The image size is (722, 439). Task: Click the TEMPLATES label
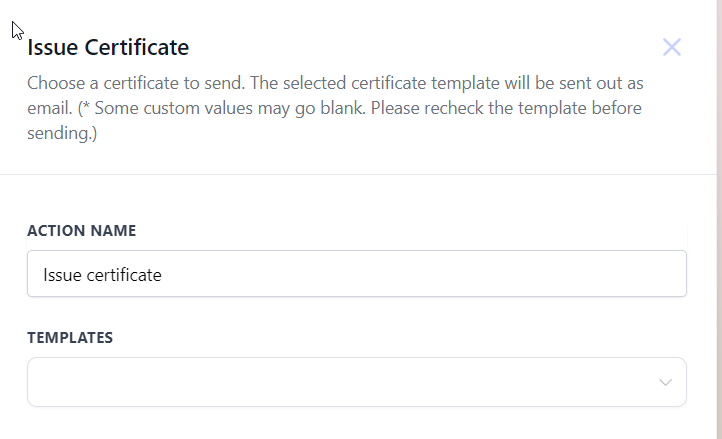tap(70, 338)
